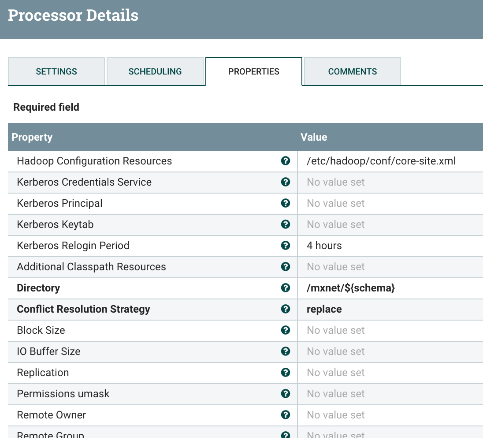483x448 pixels.
Task: Edit the Hadoop core-site.xml path value
Action: [381, 161]
